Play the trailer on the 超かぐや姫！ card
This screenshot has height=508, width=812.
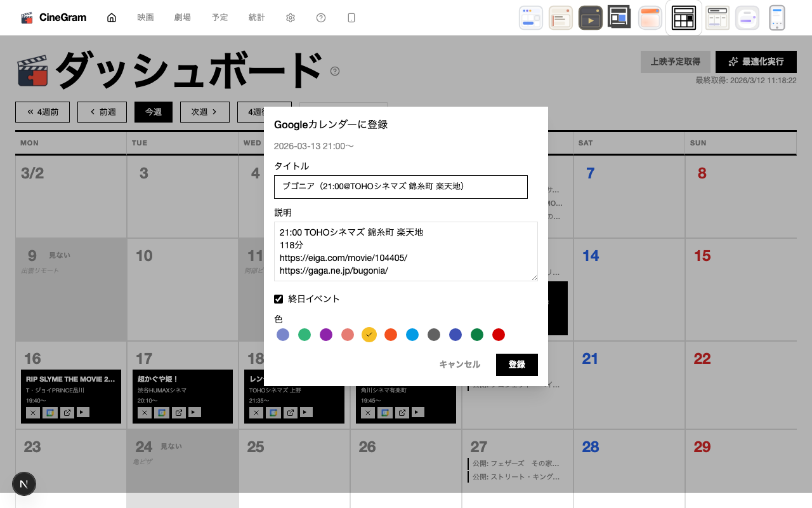(194, 412)
